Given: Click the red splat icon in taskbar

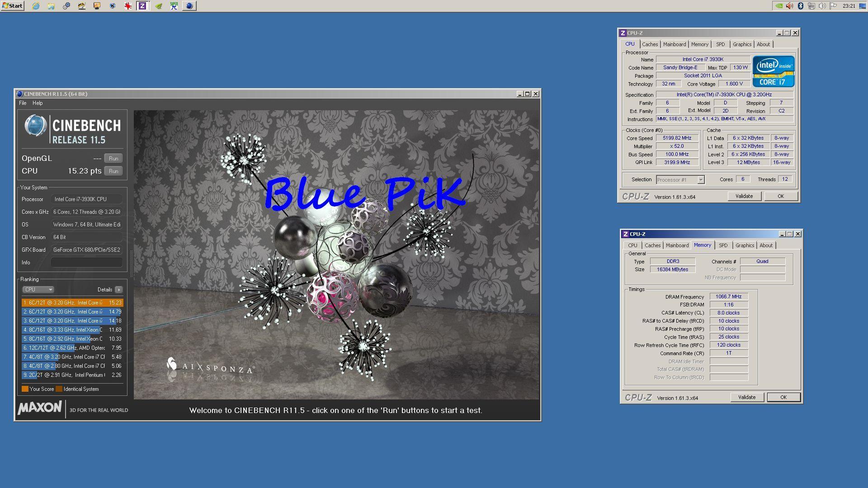Looking at the screenshot, I should tap(128, 6).
